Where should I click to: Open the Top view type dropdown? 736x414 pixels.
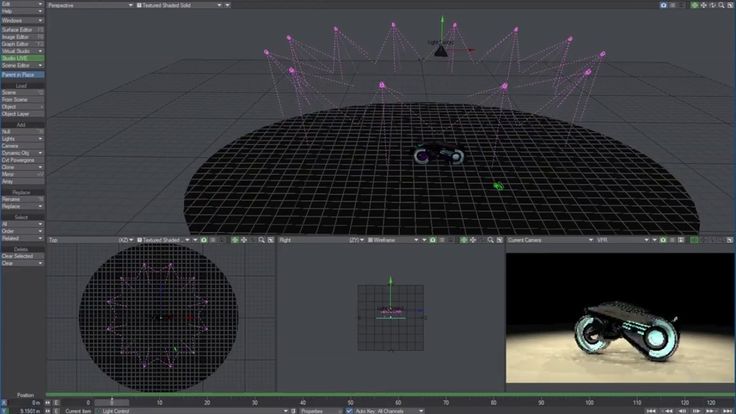coord(90,240)
